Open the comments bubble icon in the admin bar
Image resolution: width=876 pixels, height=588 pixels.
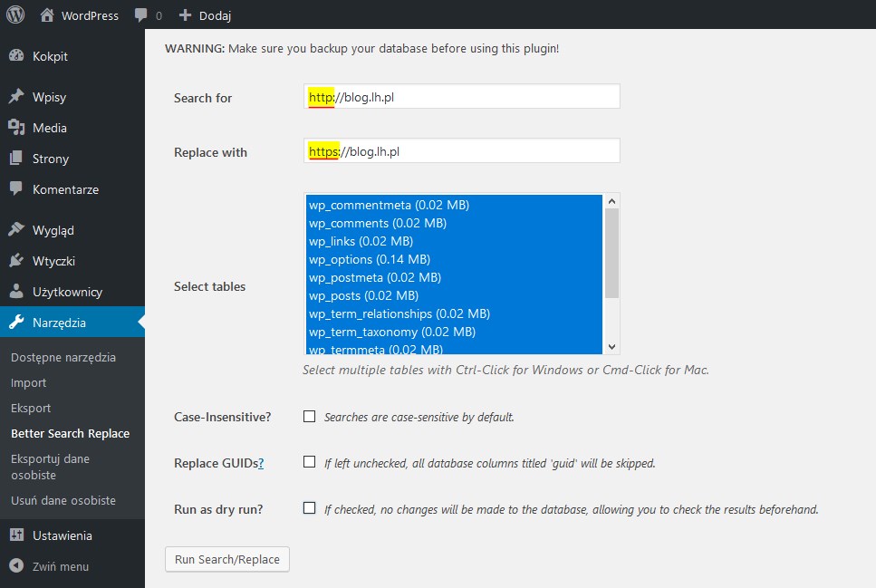click(140, 15)
